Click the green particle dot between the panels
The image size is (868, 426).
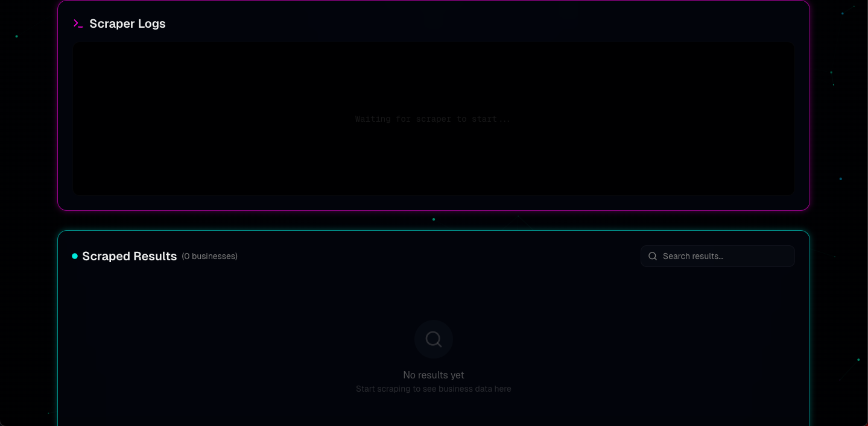[434, 219]
